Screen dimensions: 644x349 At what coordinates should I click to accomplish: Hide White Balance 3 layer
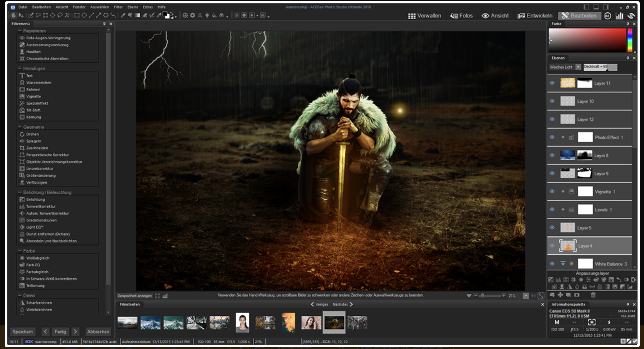(x=552, y=264)
